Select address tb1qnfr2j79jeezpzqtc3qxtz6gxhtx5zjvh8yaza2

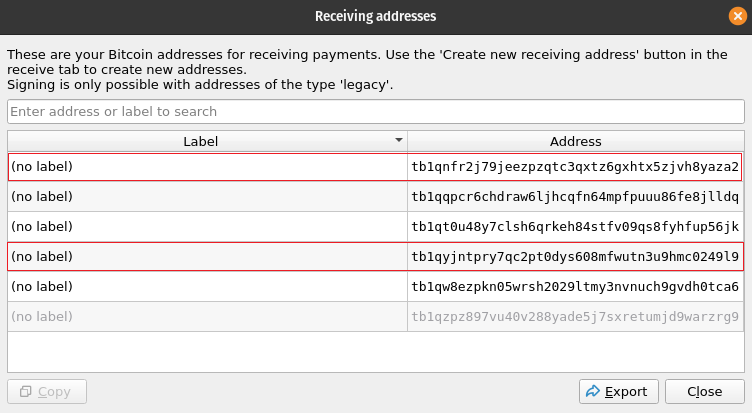[x=575, y=166]
